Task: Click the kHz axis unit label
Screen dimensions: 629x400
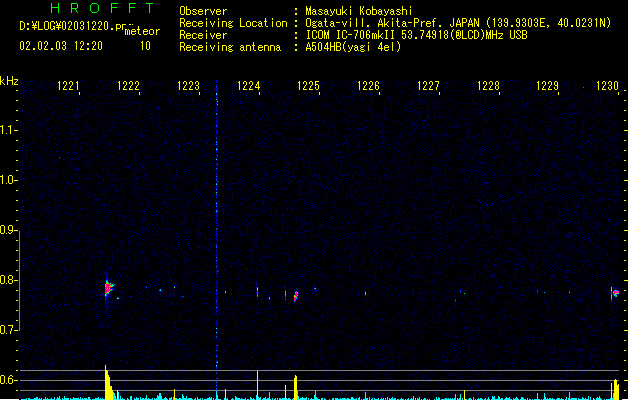Action: 9,81
